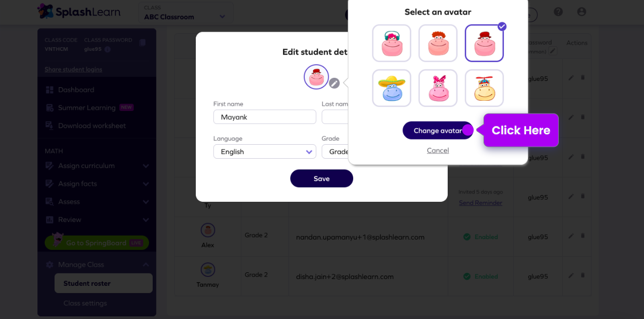Cancel the avatar selection
The height and width of the screenshot is (319, 644).
pos(438,150)
